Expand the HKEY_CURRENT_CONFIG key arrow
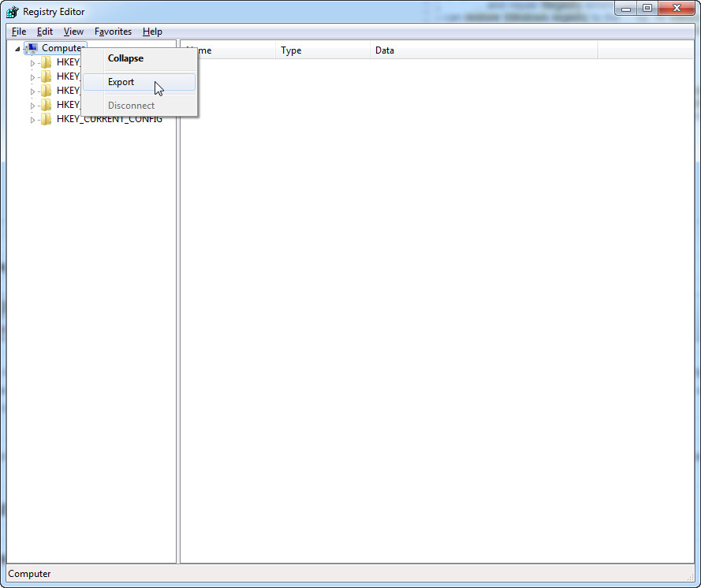Screen dimensions: 701x588 pyautogui.click(x=32, y=120)
